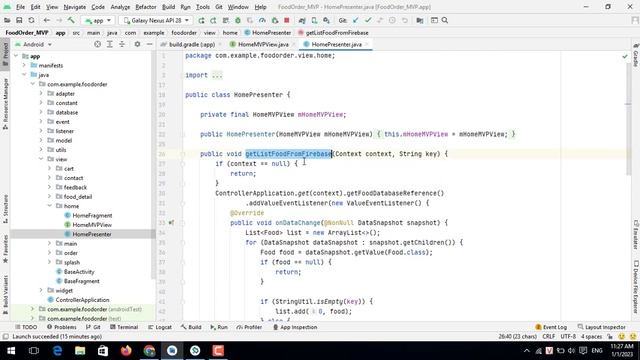Open the app run configuration dropdown
The image size is (640, 360).
(x=98, y=20)
